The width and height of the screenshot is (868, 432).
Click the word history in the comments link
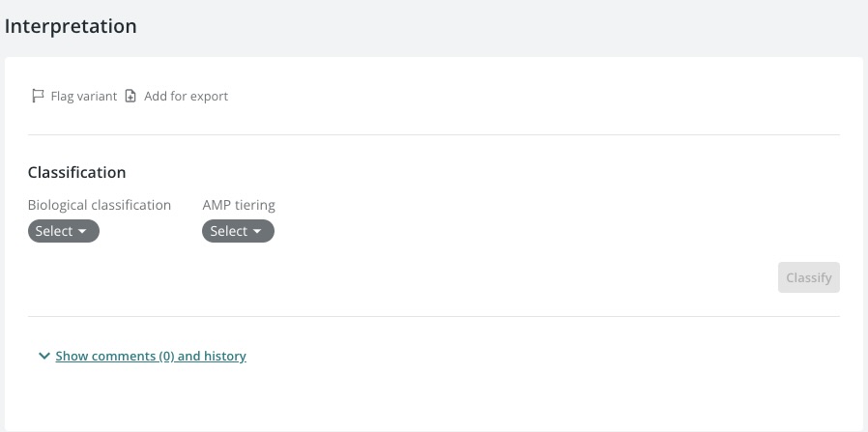(x=225, y=356)
